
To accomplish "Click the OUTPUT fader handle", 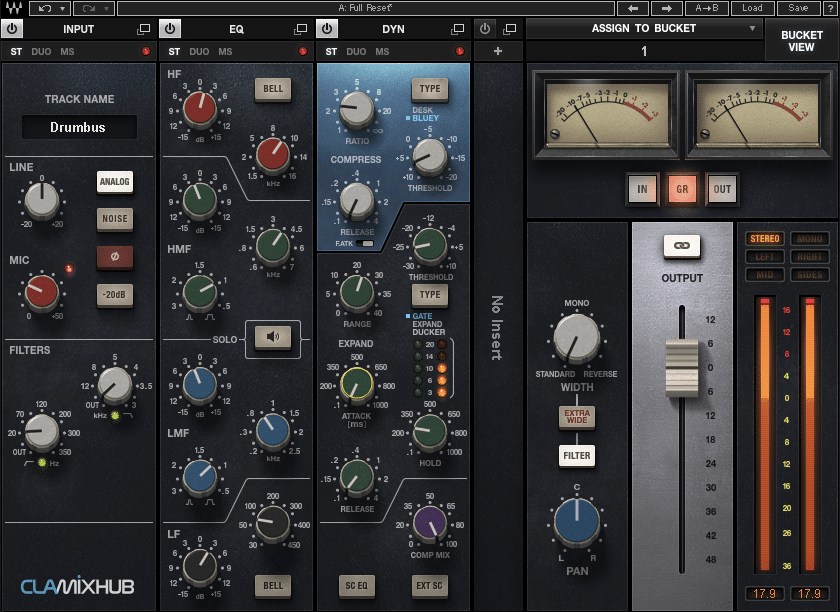I will click(681, 367).
